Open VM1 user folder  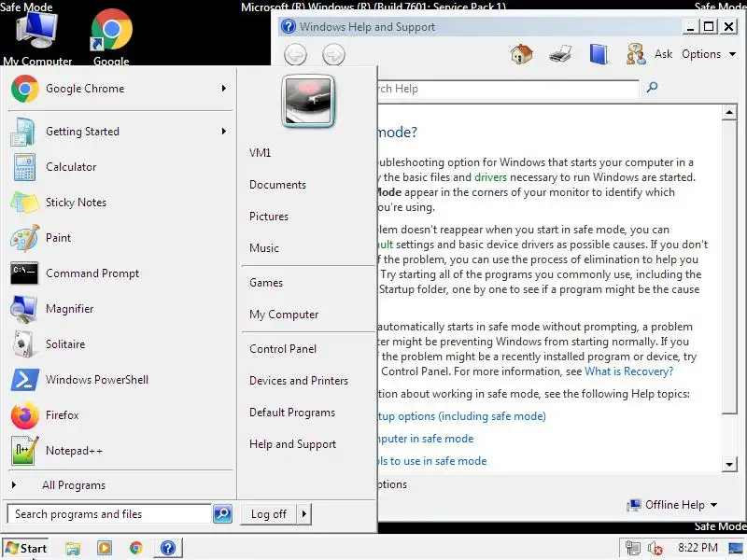(261, 153)
